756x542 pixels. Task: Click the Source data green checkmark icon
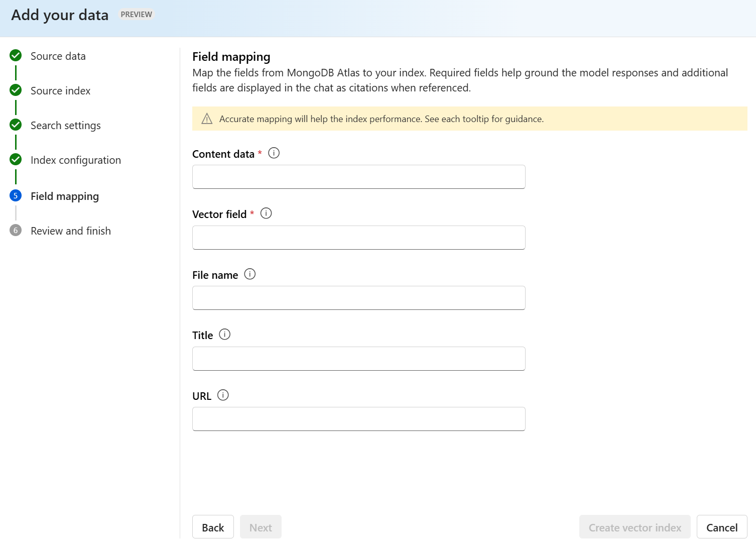pos(16,55)
